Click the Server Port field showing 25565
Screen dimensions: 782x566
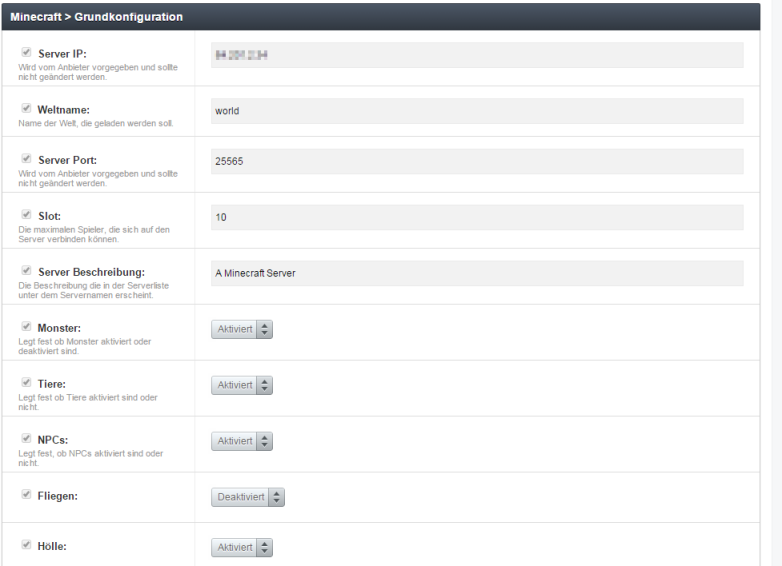tap(477, 161)
